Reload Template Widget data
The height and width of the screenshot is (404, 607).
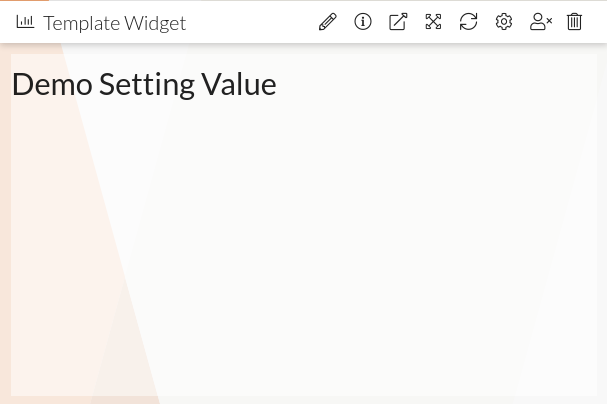(x=468, y=22)
